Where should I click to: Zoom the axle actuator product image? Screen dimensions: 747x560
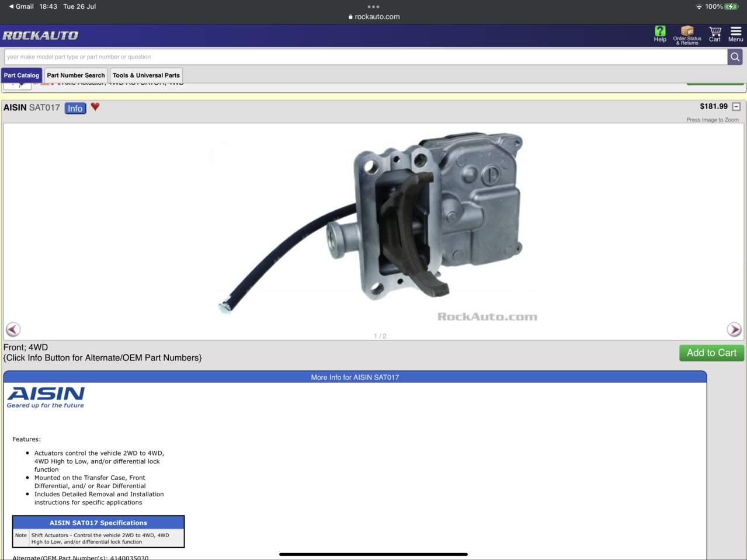[x=374, y=225]
